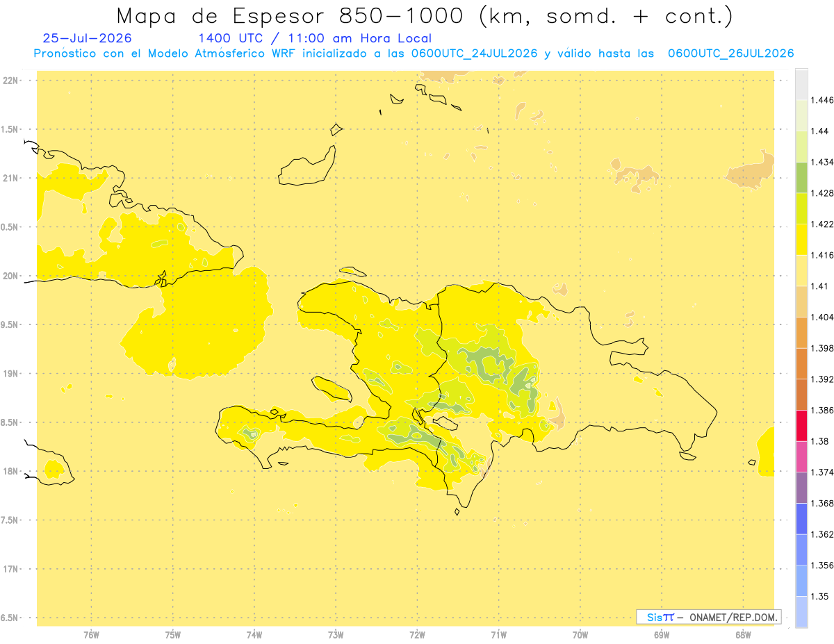The image size is (834, 644).
Task: Click colorbar value label '1.428'
Action: pos(822,193)
